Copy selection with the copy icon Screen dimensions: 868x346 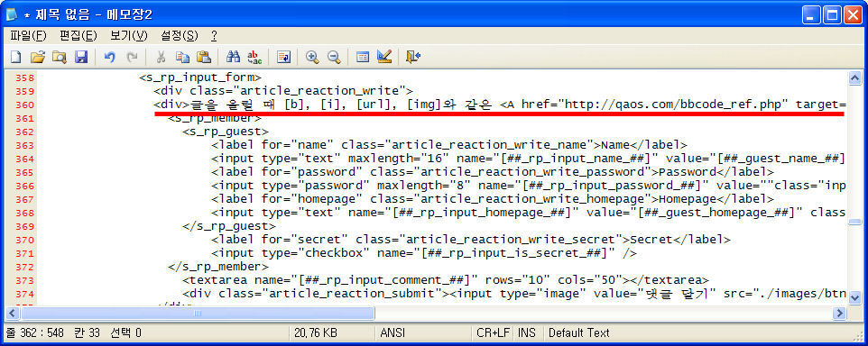pos(182,57)
